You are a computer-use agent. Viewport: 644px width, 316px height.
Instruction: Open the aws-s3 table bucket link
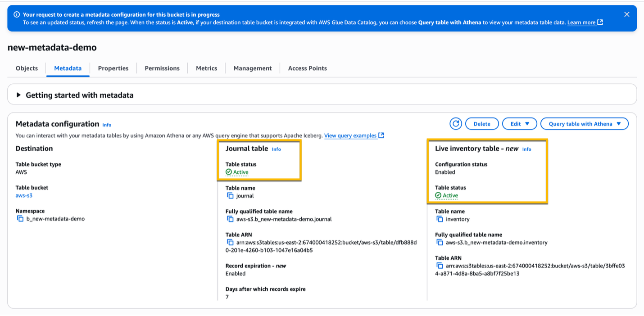coord(24,195)
